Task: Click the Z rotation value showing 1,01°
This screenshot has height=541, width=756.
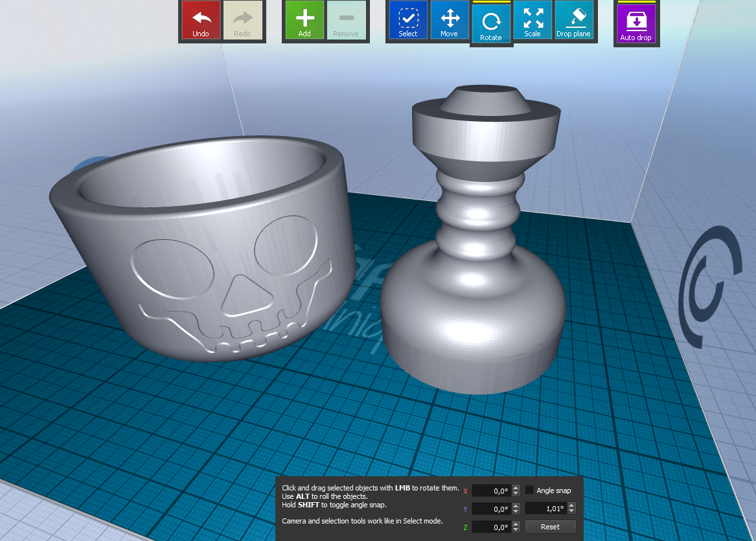Action: coord(547,509)
